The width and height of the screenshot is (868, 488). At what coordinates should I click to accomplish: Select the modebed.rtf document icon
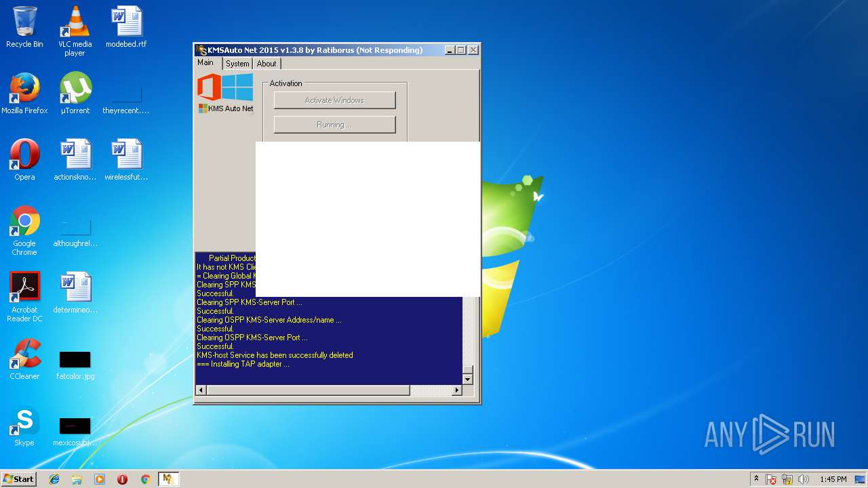pos(126,27)
